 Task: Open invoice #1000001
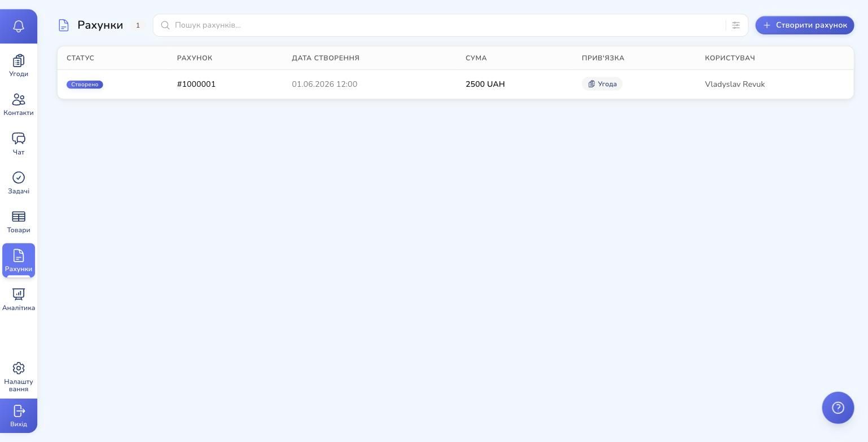click(196, 84)
